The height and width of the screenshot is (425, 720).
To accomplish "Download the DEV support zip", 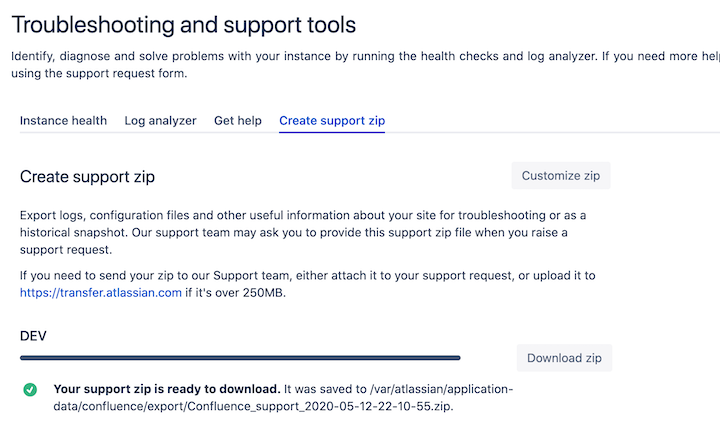I will (564, 358).
